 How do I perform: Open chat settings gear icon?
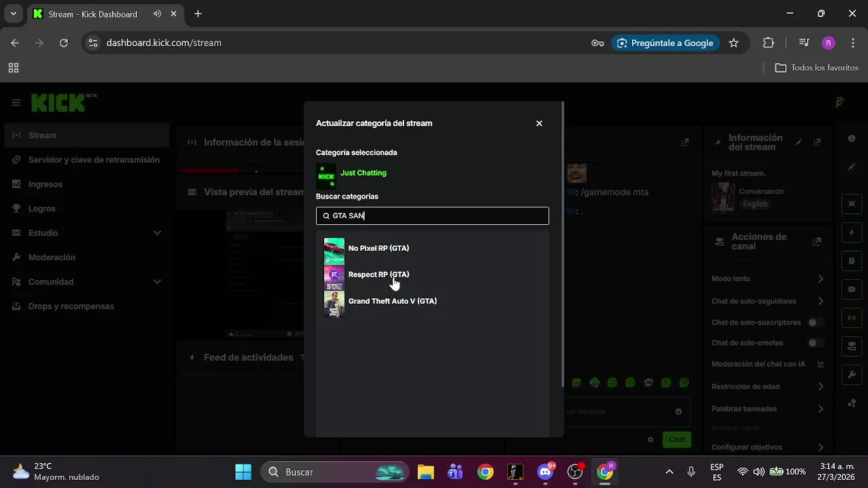pos(650,439)
